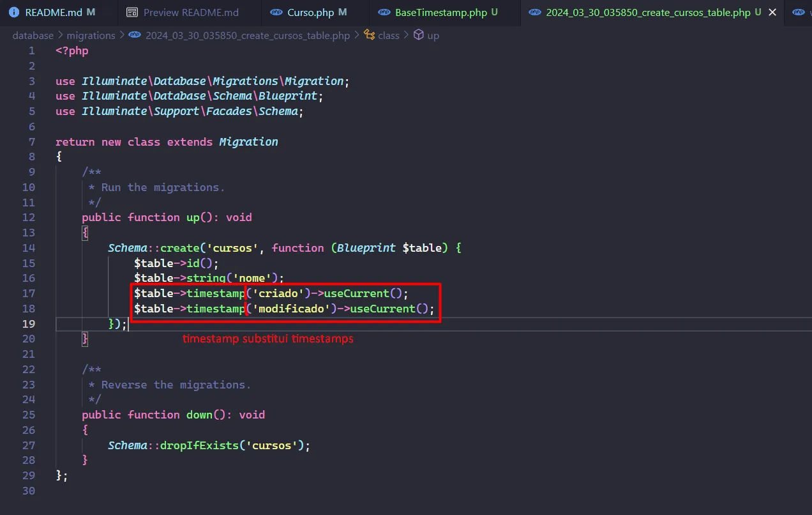Click the 'useCurrent' call on line 17
Viewport: 812px width, 515px height.
point(356,293)
